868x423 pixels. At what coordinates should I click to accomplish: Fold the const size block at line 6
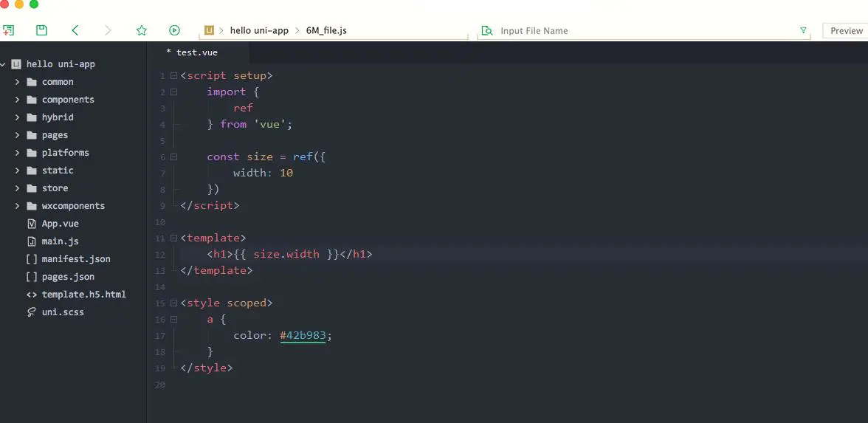click(174, 157)
